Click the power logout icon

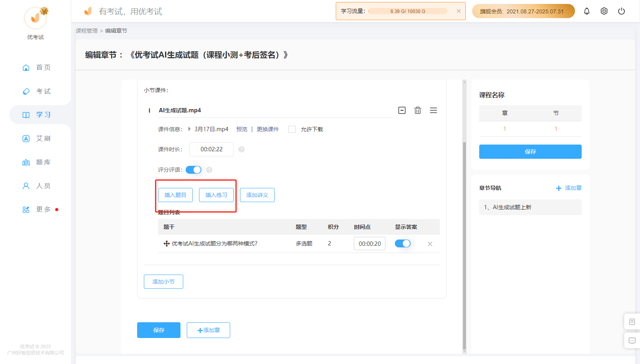(621, 11)
